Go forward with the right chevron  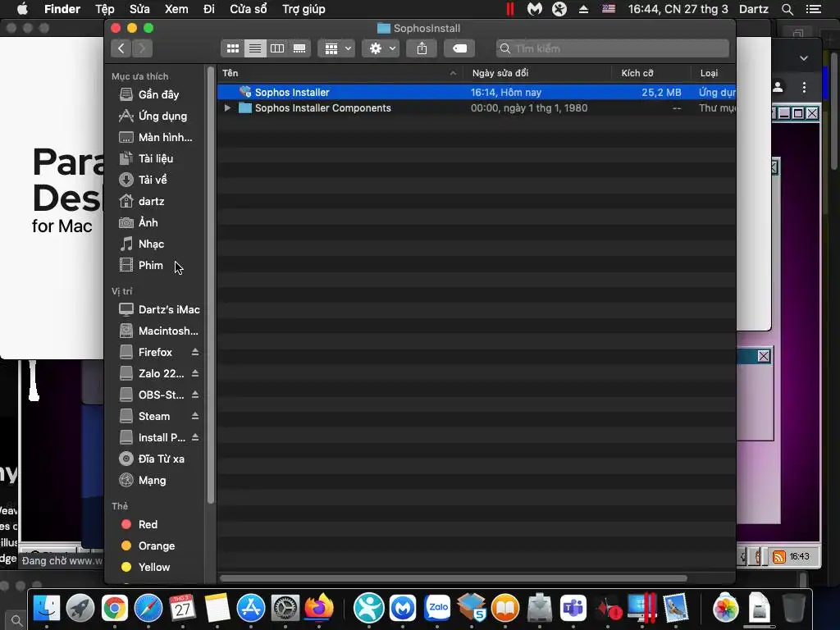(142, 48)
